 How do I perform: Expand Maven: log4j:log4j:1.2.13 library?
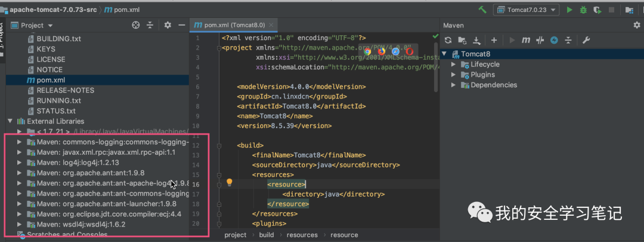click(19, 163)
